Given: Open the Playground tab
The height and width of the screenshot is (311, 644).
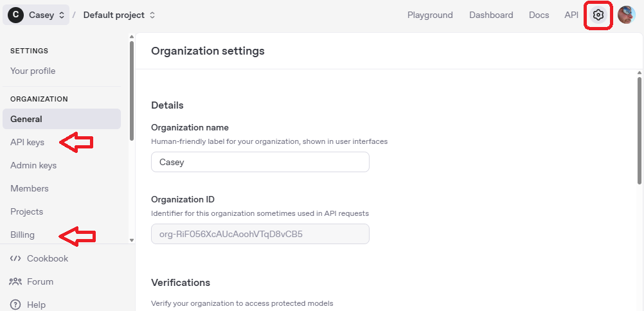Looking at the screenshot, I should pyautogui.click(x=430, y=15).
